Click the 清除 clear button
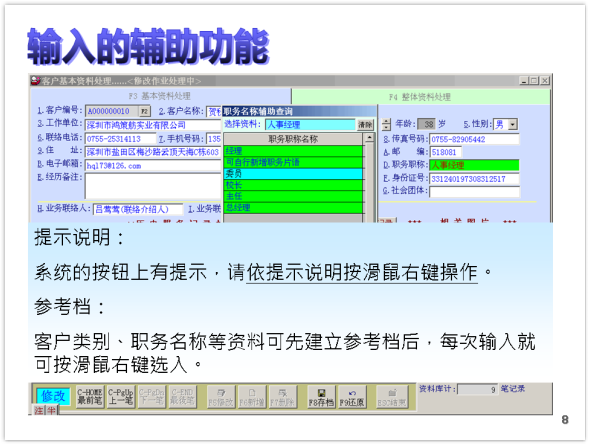590x445 pixels. coord(365,125)
